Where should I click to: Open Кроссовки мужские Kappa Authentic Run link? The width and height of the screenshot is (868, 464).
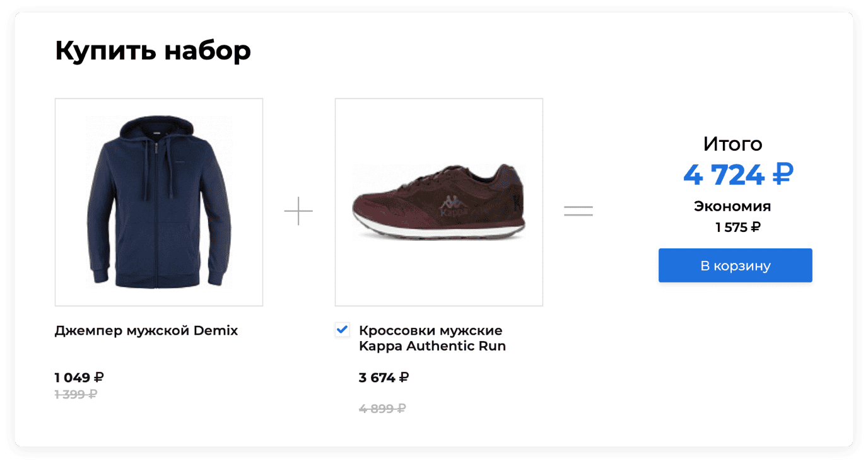pyautogui.click(x=432, y=338)
